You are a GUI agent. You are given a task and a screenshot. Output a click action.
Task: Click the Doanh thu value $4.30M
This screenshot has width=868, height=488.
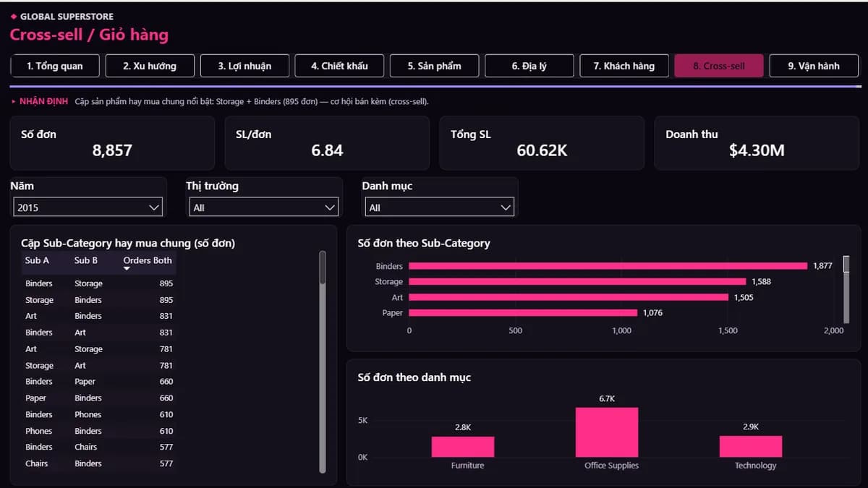coord(757,150)
